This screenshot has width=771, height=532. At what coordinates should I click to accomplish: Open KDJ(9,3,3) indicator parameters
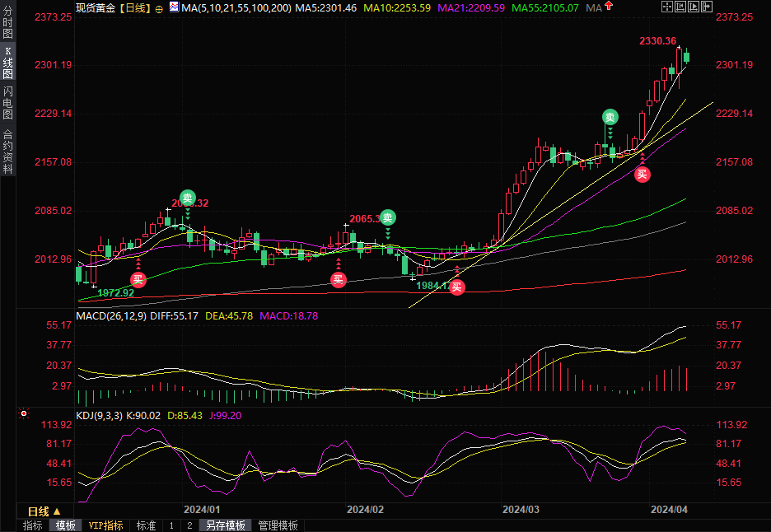[x=99, y=416]
